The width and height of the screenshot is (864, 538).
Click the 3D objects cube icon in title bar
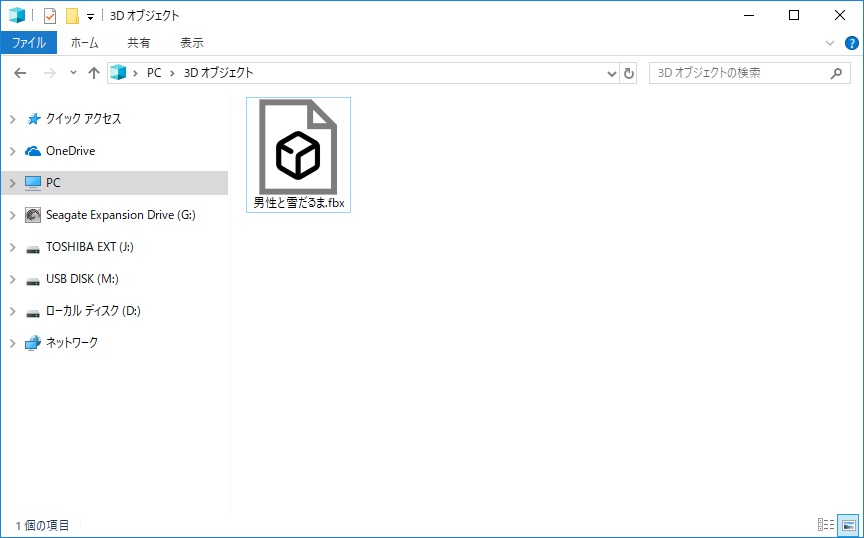tap(17, 15)
